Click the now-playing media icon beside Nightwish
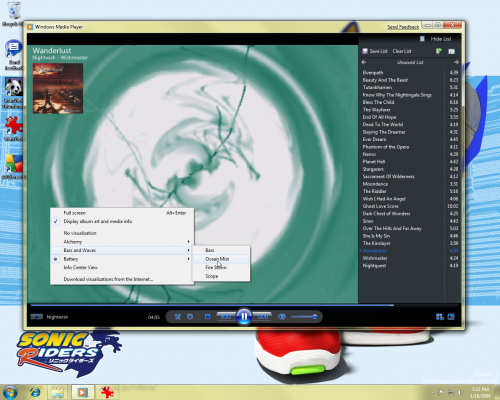500x400 pixels. [37, 317]
